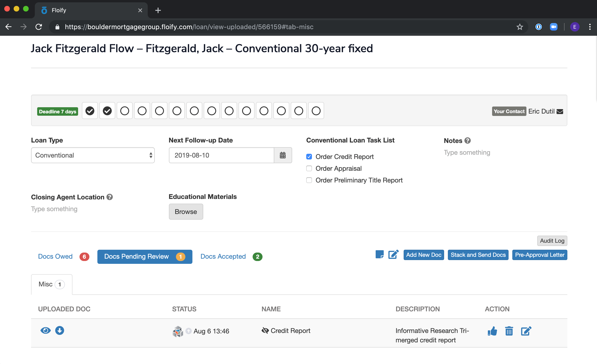This screenshot has height=364, width=597.
Task: Click envelope icon next to Eric Dutil
Action: tap(560, 111)
